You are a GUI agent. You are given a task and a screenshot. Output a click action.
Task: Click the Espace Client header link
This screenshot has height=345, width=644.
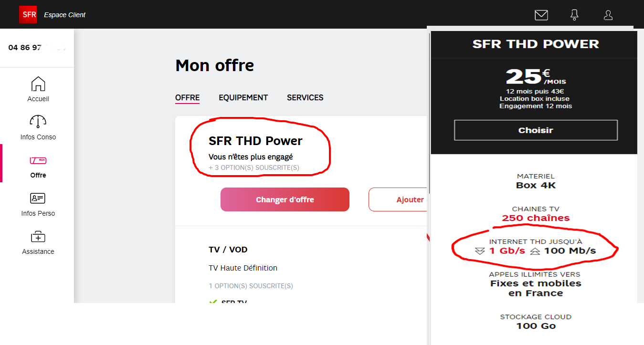coord(64,15)
